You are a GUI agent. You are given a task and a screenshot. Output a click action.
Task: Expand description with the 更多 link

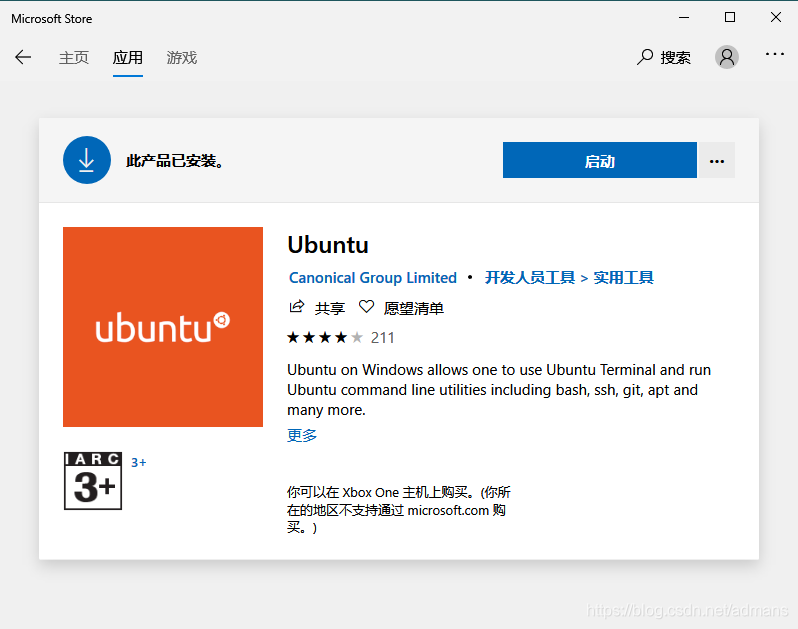point(302,436)
